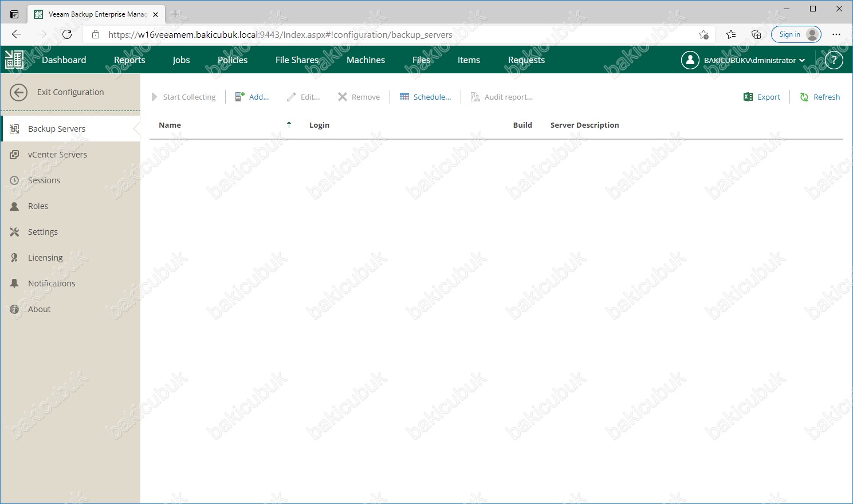Open a new browser tab
Viewport: 853px width, 504px height.
click(175, 14)
